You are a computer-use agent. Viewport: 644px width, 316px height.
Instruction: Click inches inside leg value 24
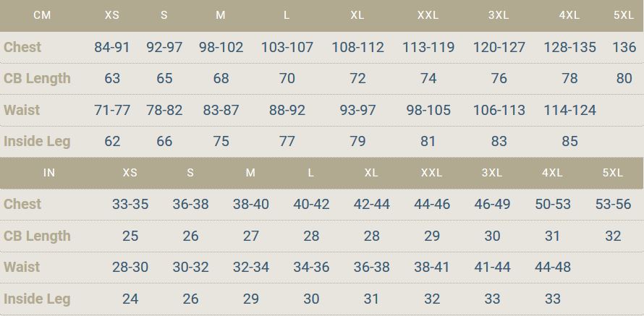(x=130, y=299)
